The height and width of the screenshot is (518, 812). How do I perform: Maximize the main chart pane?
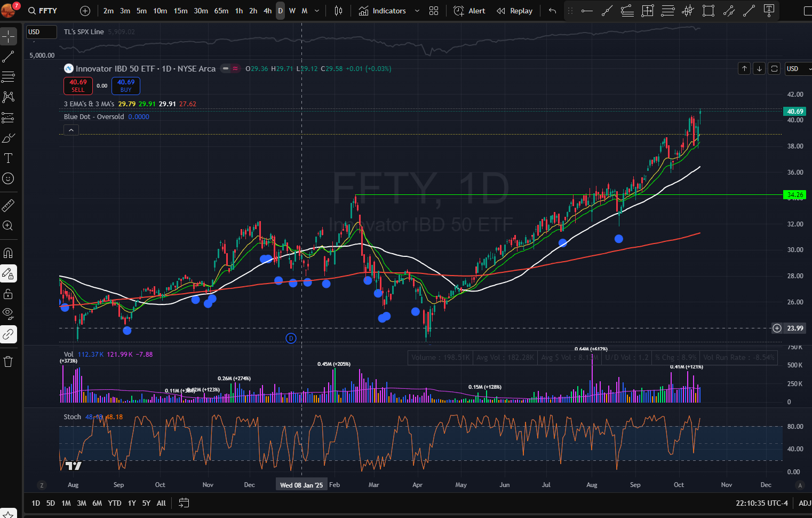point(774,68)
